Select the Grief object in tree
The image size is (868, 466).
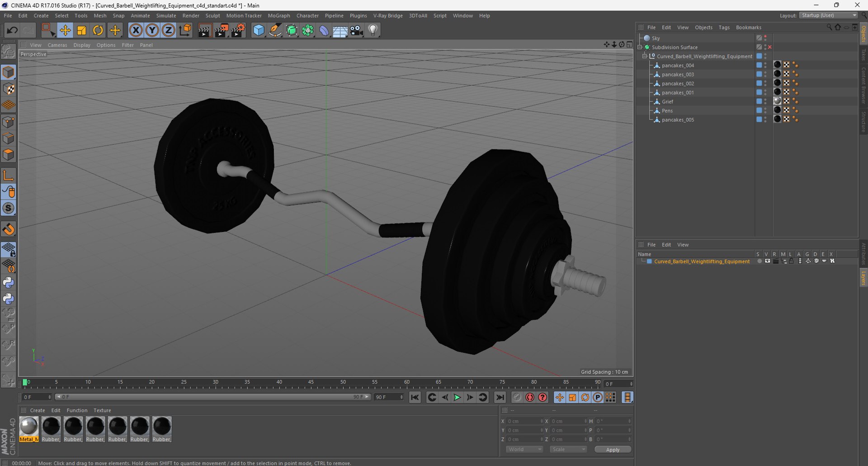pos(667,101)
